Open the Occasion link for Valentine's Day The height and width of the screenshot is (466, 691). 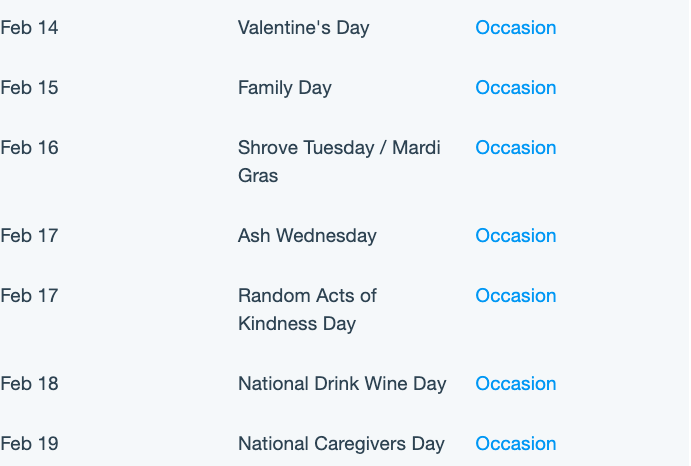pyautogui.click(x=516, y=28)
